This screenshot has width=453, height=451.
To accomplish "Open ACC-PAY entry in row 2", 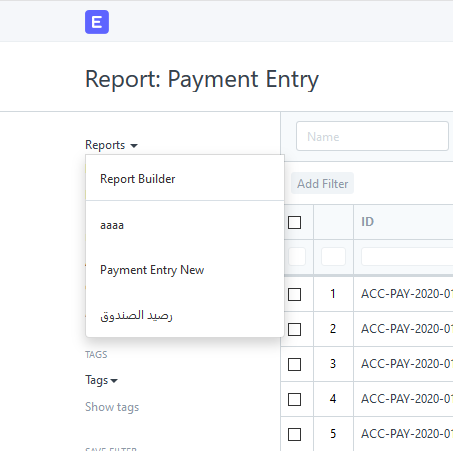I will pyautogui.click(x=407, y=329).
